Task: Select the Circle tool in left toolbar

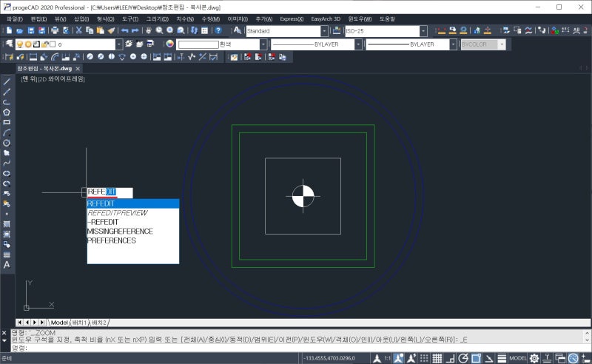Action: click(x=7, y=143)
